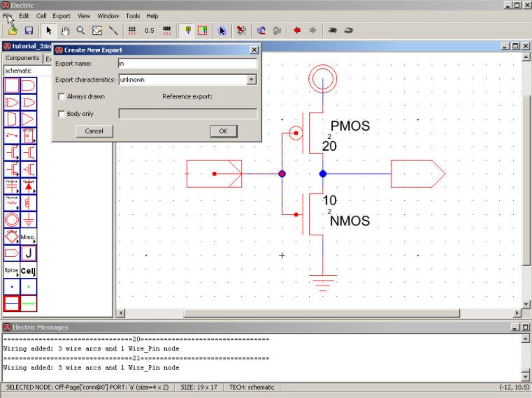Click the Save library disk icon
The height and width of the screenshot is (398, 532).
29,31
